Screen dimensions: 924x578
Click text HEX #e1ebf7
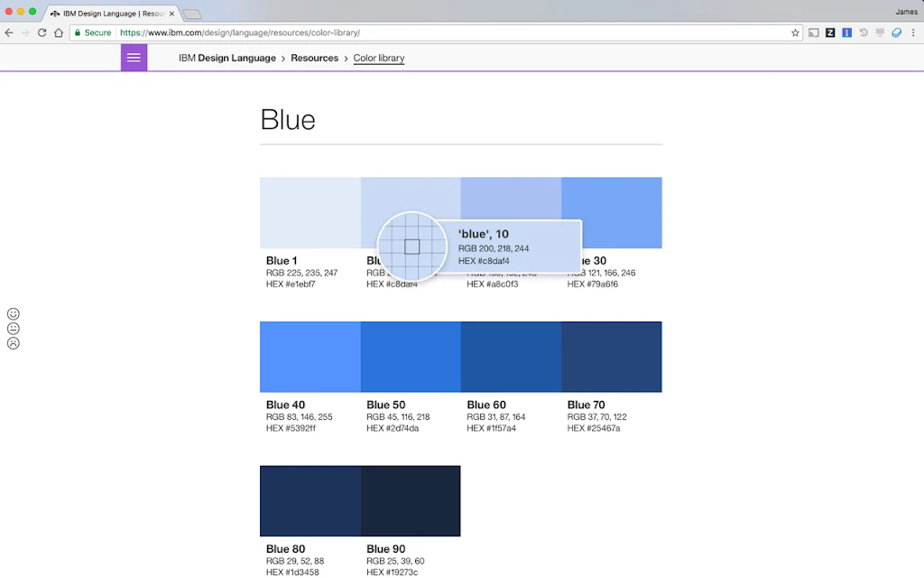click(291, 284)
